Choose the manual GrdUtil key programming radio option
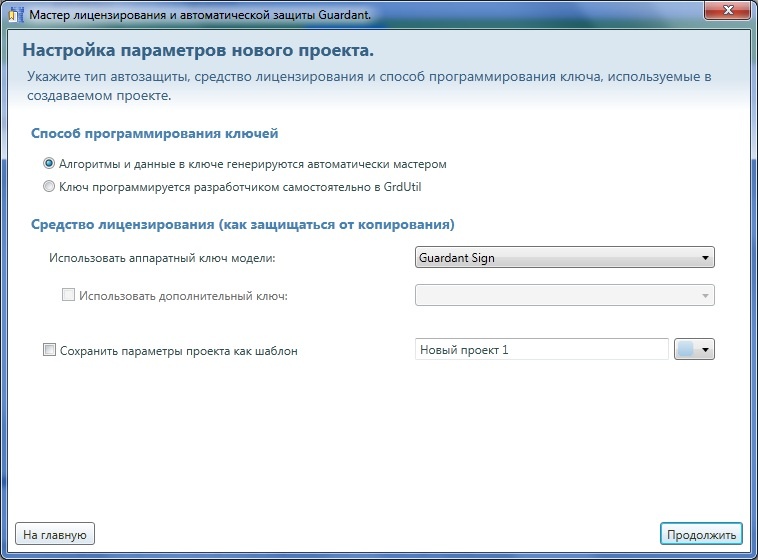758x560 pixels. pos(49,186)
